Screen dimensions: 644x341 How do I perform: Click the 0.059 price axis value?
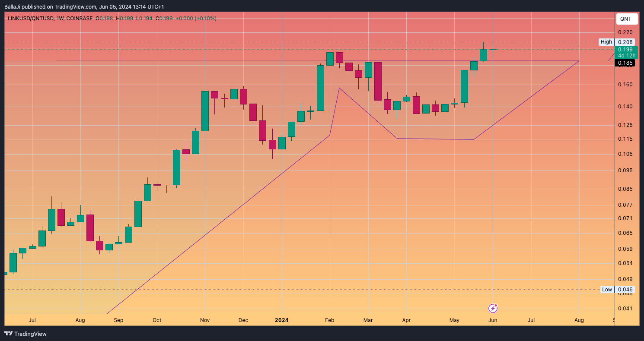[x=625, y=249]
